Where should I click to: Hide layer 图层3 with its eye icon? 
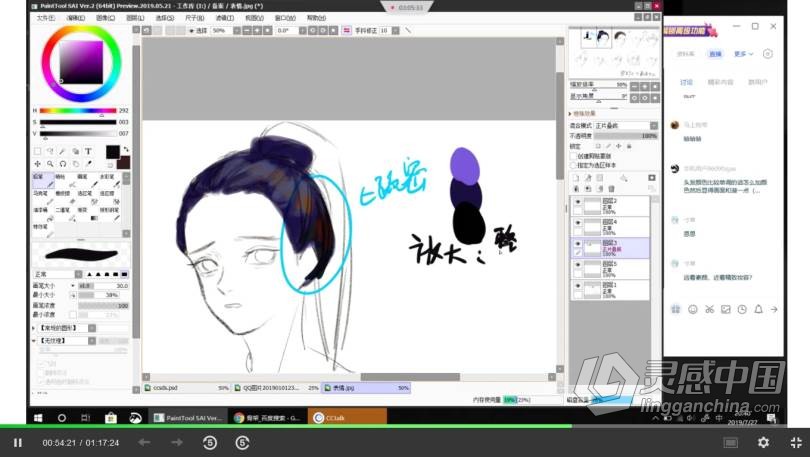pyautogui.click(x=578, y=244)
